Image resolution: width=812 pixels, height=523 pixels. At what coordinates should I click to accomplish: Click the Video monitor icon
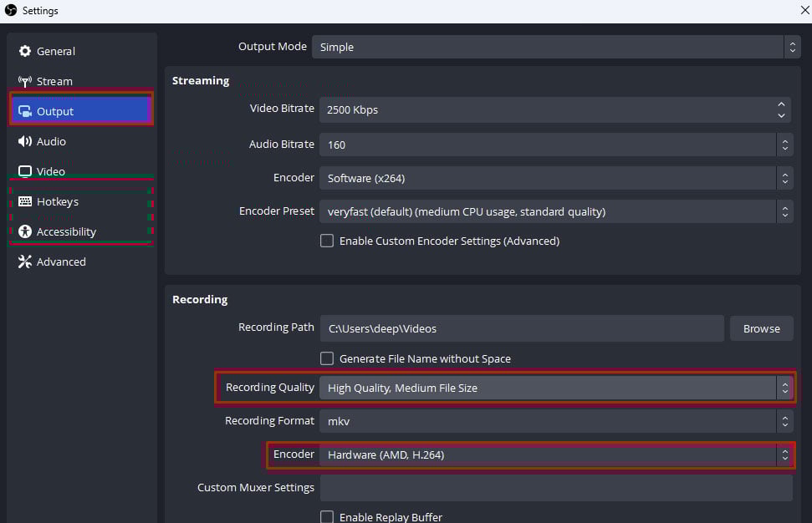pyautogui.click(x=25, y=172)
